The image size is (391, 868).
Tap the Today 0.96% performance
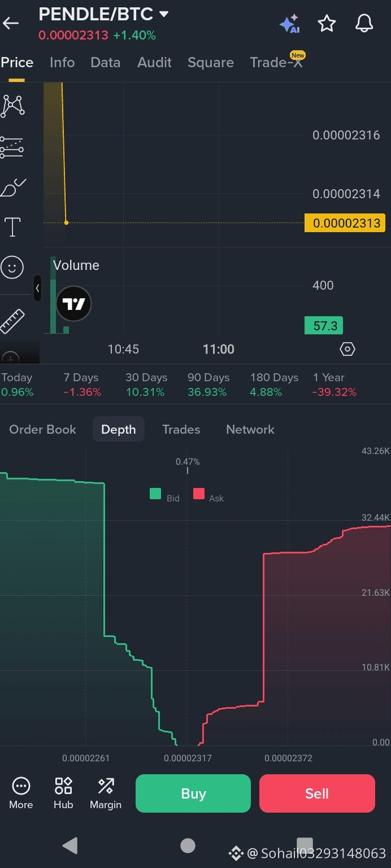(x=17, y=385)
